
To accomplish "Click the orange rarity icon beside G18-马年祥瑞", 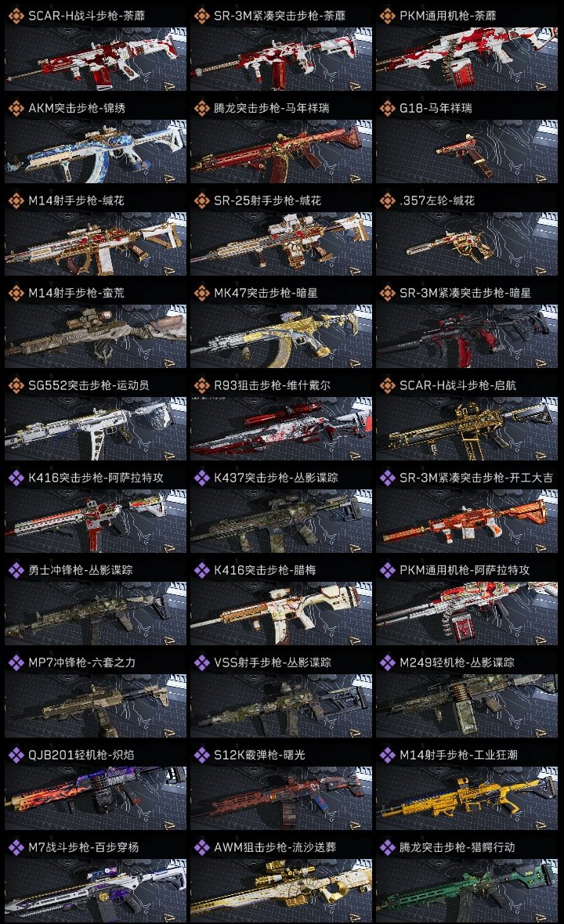I will click(387, 108).
